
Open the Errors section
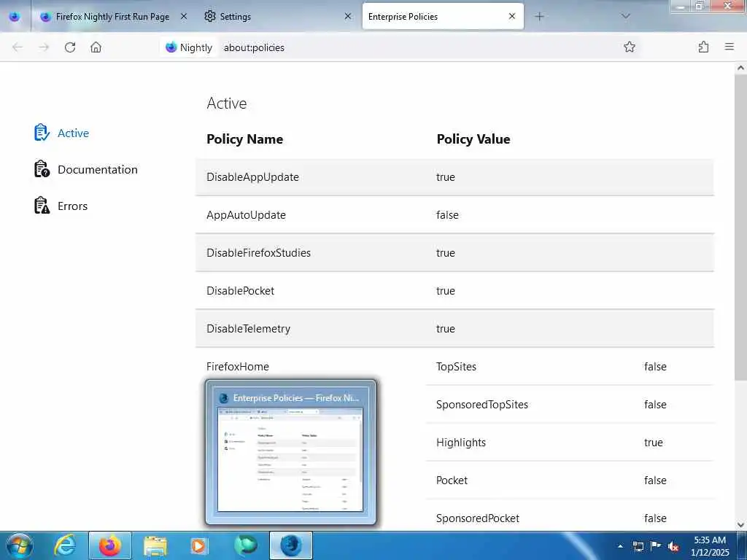tap(61, 206)
